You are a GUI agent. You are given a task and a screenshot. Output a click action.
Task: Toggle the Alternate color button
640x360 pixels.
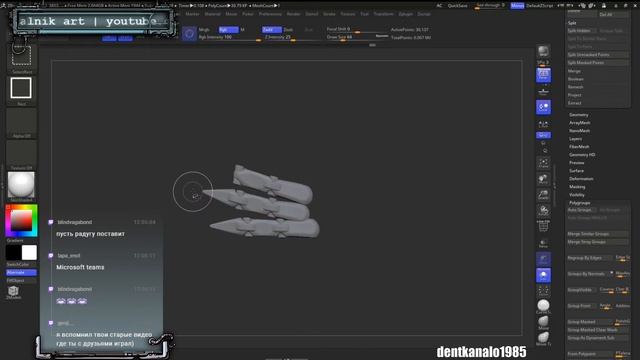(21, 272)
